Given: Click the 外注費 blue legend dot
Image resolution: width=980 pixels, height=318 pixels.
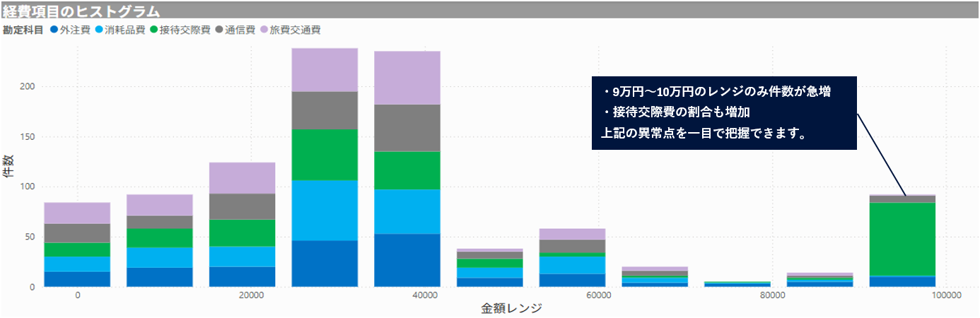Looking at the screenshot, I should click(54, 30).
